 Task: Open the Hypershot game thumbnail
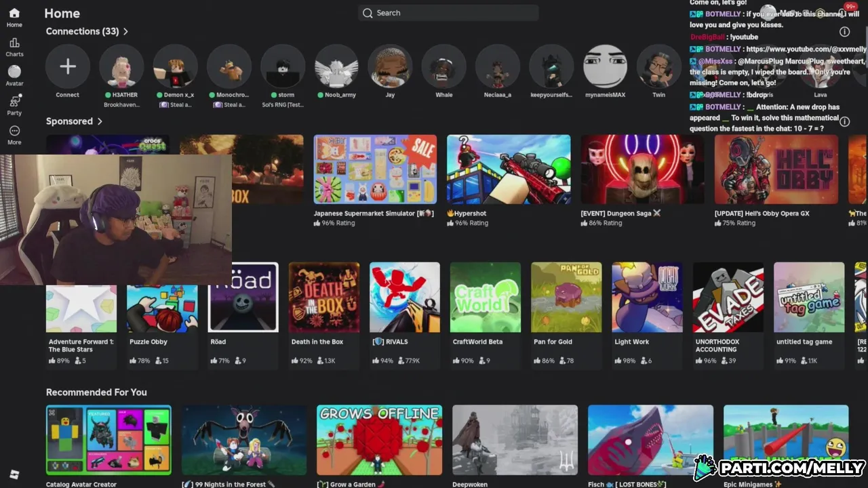(x=509, y=169)
